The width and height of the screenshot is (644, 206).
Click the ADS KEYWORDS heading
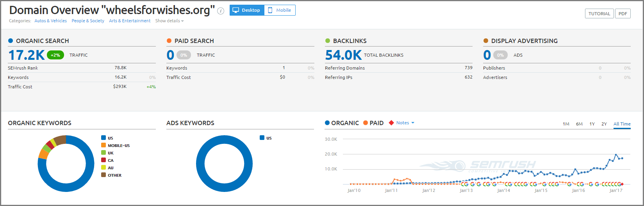click(x=190, y=123)
